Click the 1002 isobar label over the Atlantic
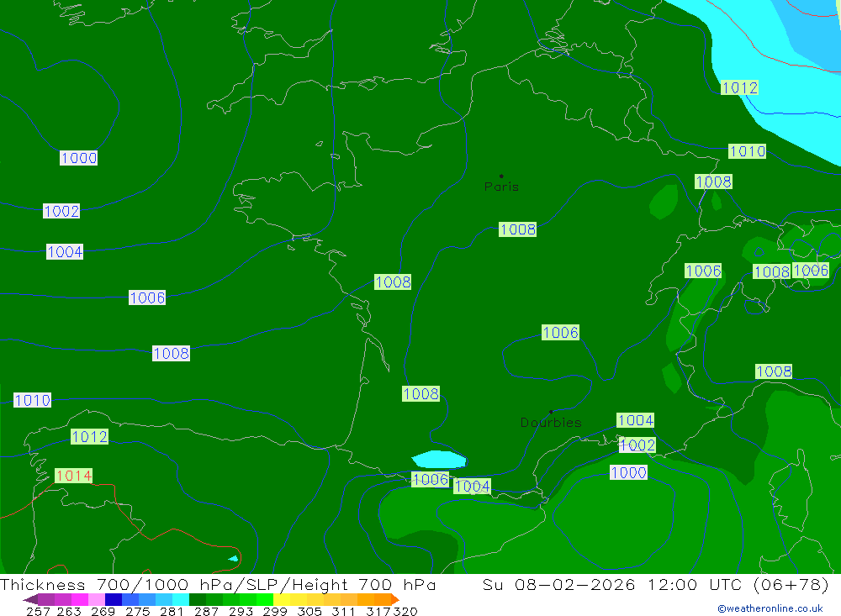Image resolution: width=841 pixels, height=616 pixels. (x=61, y=211)
